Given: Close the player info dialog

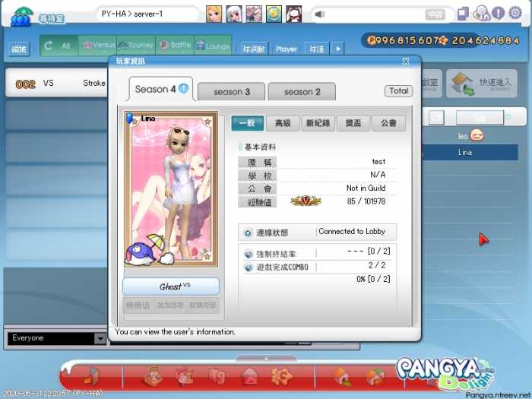Looking at the screenshot, I should click(405, 61).
